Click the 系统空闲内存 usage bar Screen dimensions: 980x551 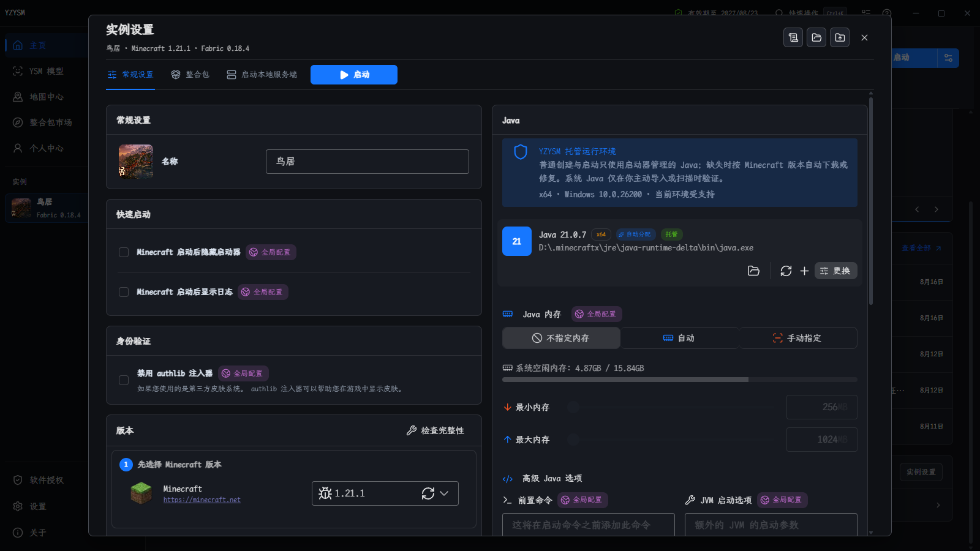coord(680,380)
